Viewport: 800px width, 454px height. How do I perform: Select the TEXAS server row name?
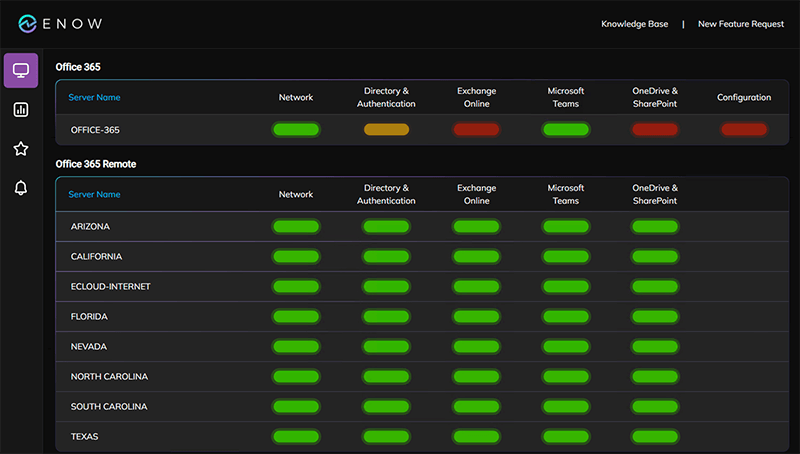84,437
